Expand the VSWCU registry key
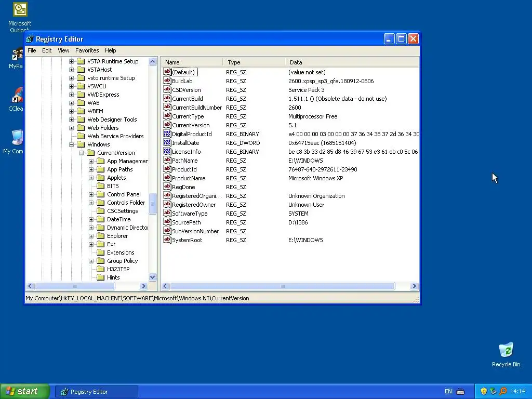The width and height of the screenshot is (532, 399). [71, 86]
